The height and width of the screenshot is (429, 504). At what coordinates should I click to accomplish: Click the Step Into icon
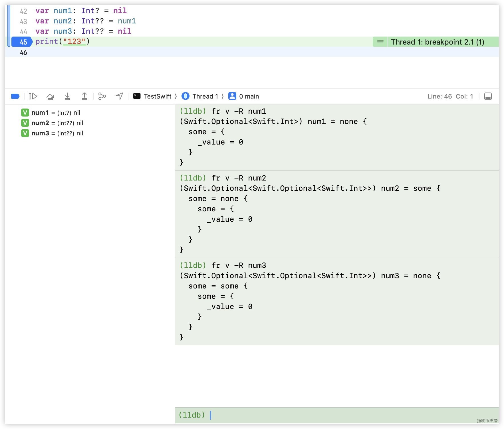point(67,96)
